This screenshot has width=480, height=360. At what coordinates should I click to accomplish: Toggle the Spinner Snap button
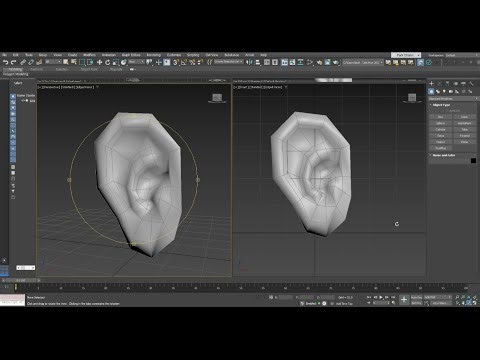coord(200,62)
